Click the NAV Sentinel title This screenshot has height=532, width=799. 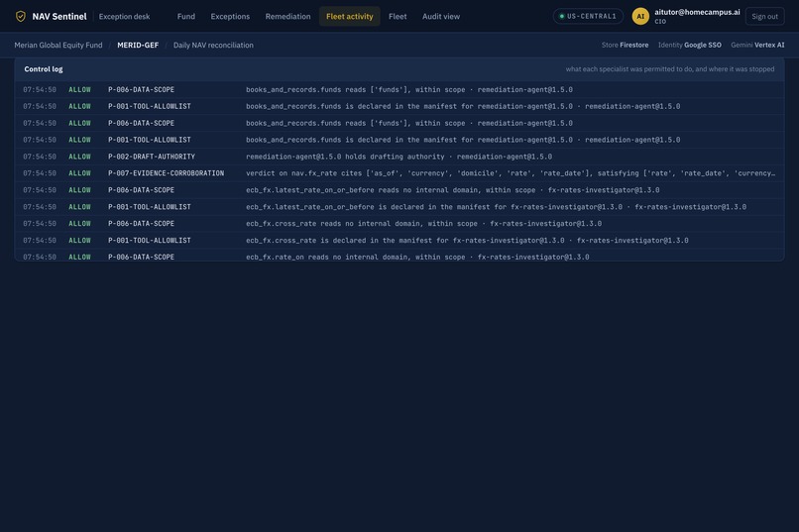click(x=59, y=16)
